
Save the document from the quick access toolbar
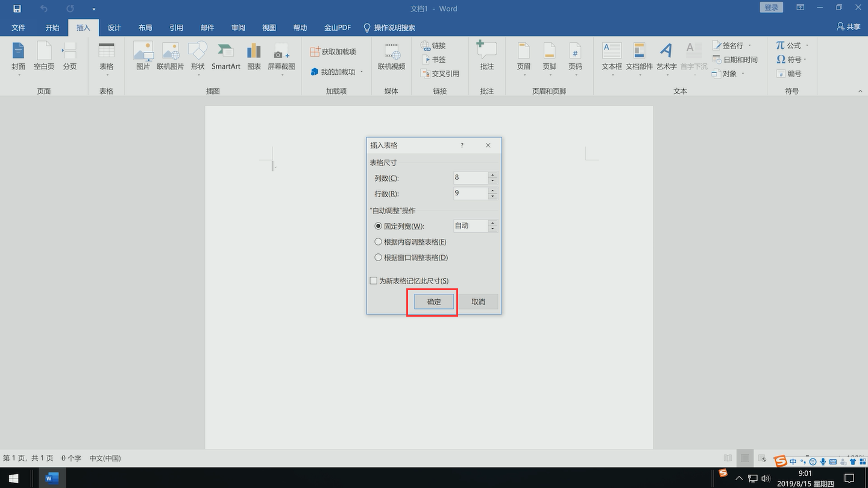coord(17,8)
